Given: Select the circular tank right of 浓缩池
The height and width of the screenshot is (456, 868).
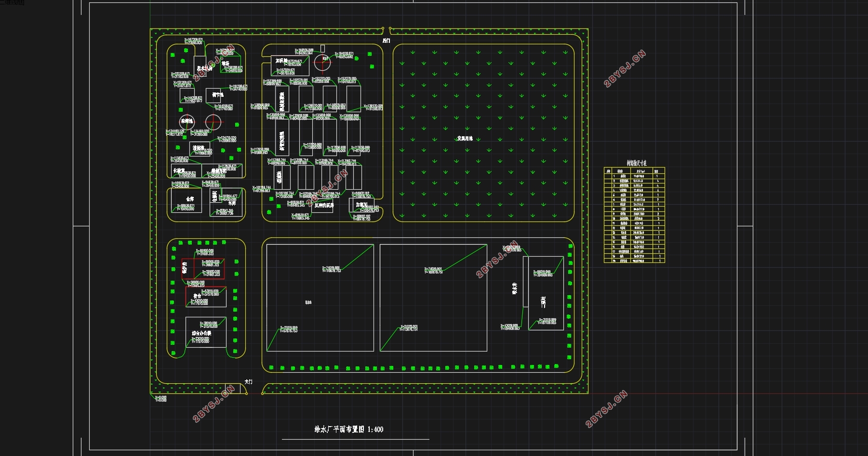Looking at the screenshot, I should [x=214, y=122].
